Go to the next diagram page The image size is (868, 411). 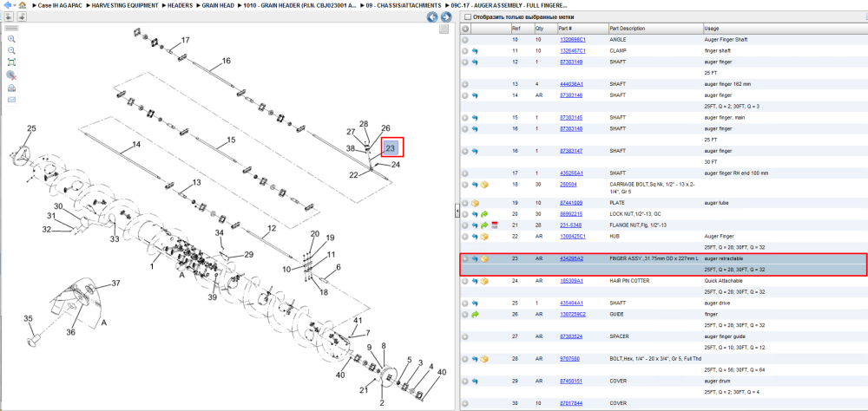(x=445, y=17)
